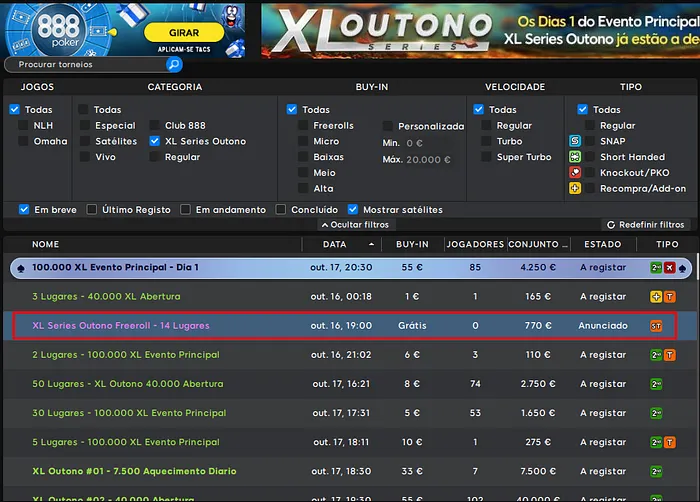Image resolution: width=700 pixels, height=502 pixels.
Task: Open 100.000 XL Evento Principal - Dia 1
Action: coord(351,268)
